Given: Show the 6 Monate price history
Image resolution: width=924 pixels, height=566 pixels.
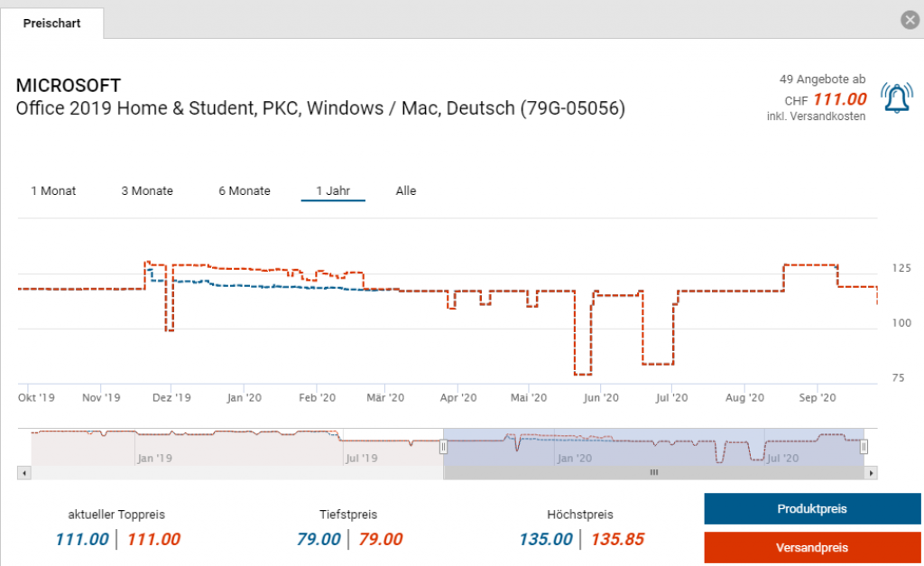Looking at the screenshot, I should pos(244,191).
